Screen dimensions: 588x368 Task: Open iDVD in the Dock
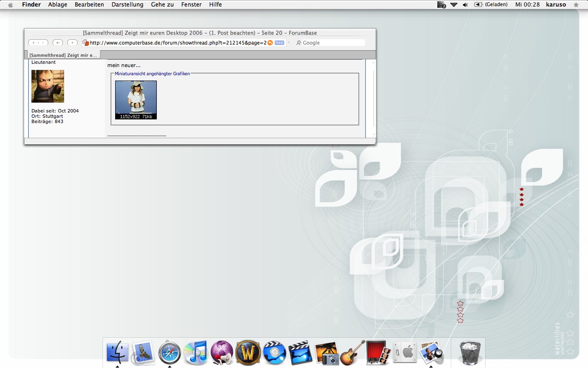(274, 352)
